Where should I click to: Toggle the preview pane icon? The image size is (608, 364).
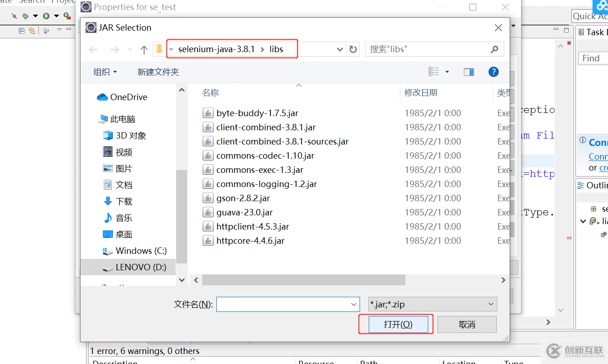469,72
